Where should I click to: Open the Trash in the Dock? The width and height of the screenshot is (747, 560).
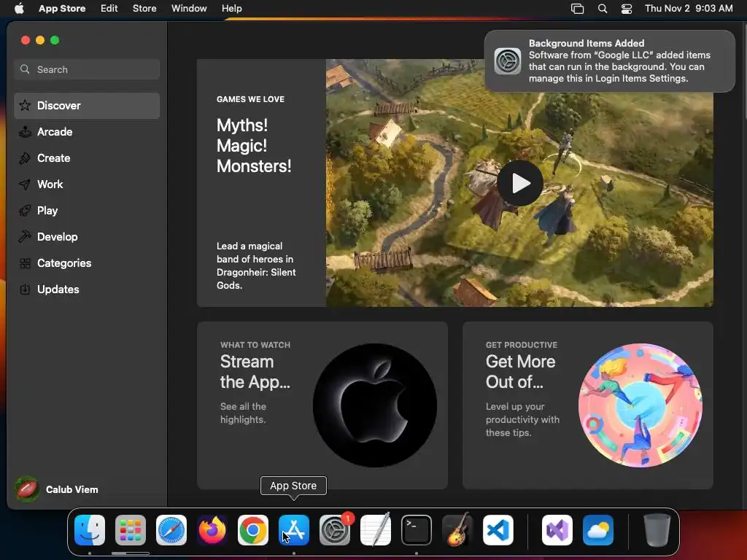point(657,530)
